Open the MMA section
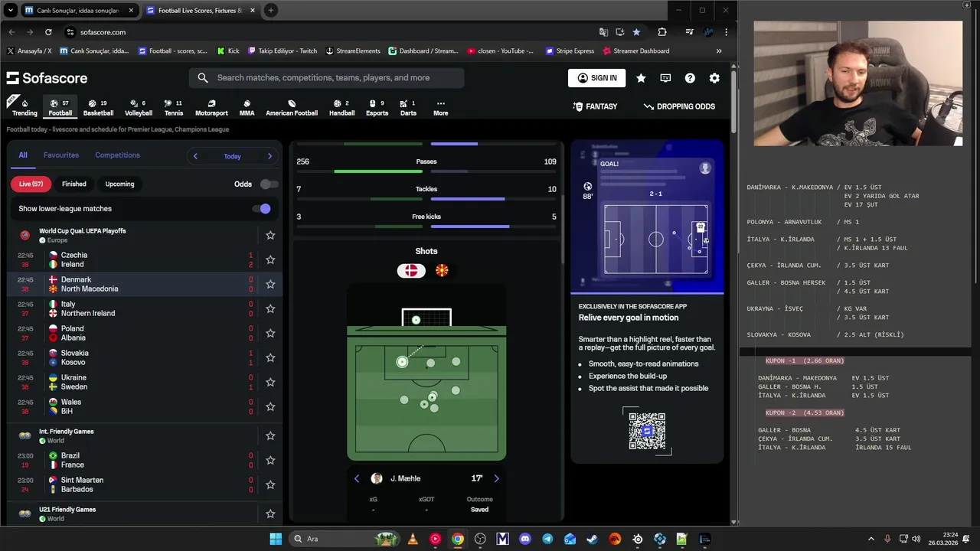 coord(247,107)
